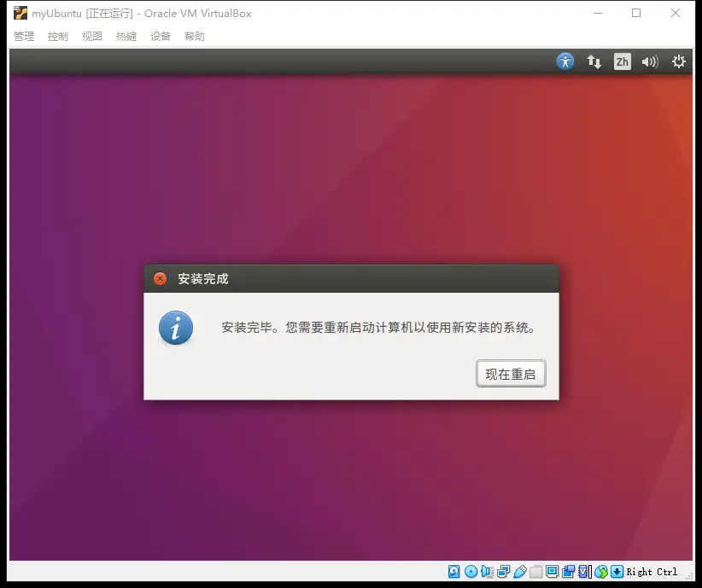702x588 pixels.
Task: Expand the Ubuntu network indicator menu
Action: [x=594, y=61]
